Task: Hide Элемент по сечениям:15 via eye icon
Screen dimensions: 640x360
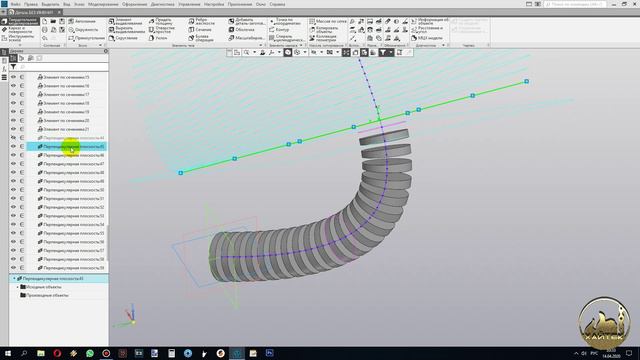Action: tap(13, 77)
